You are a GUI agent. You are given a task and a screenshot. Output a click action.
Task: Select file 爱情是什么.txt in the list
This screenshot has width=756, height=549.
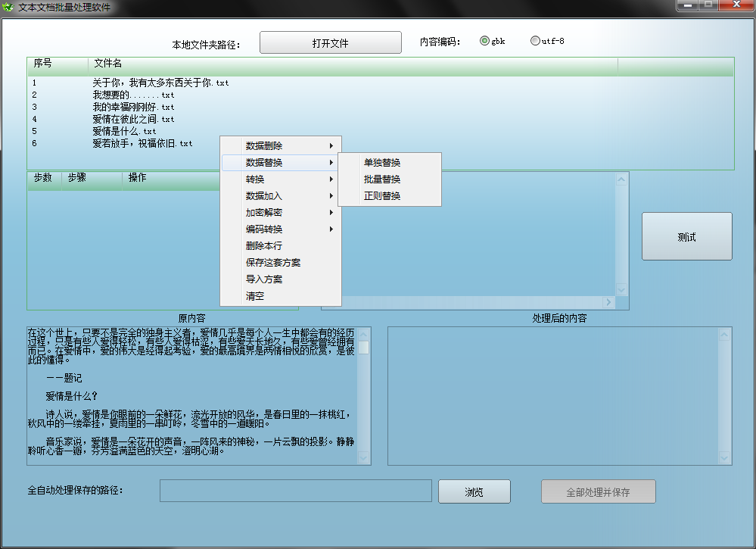click(x=124, y=131)
